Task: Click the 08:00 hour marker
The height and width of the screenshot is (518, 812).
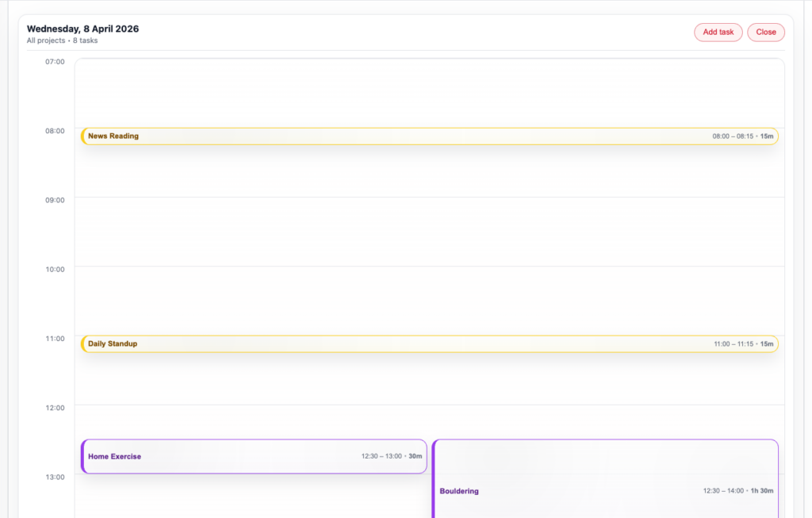Action: [x=55, y=131]
